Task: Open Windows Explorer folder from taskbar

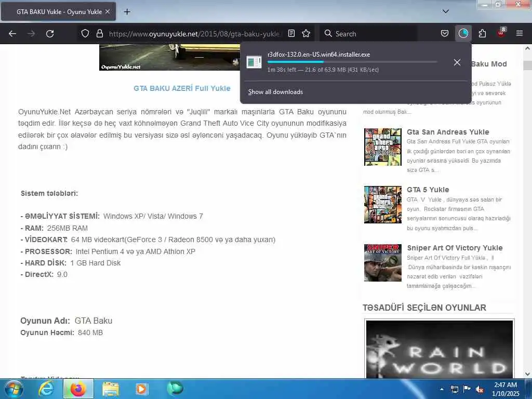Action: coord(110,389)
